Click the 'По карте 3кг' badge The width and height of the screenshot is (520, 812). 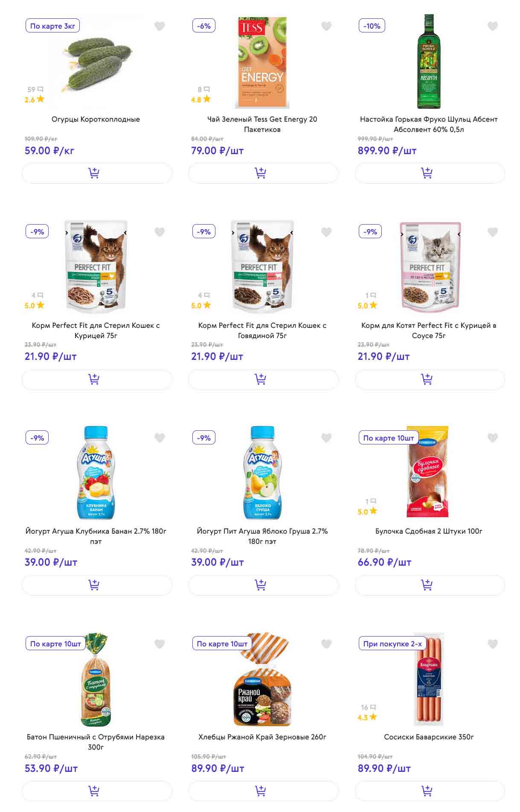click(x=52, y=26)
